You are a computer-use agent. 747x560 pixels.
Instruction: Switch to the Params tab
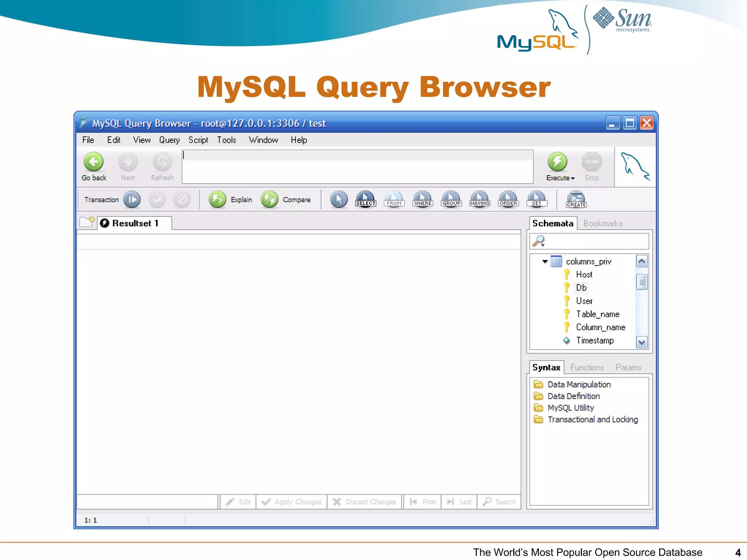[x=628, y=367]
